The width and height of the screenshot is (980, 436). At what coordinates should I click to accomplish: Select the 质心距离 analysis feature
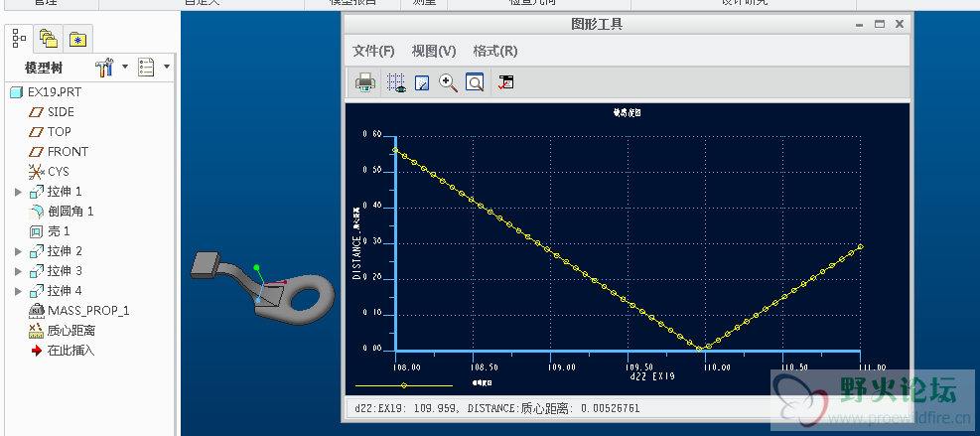[71, 331]
